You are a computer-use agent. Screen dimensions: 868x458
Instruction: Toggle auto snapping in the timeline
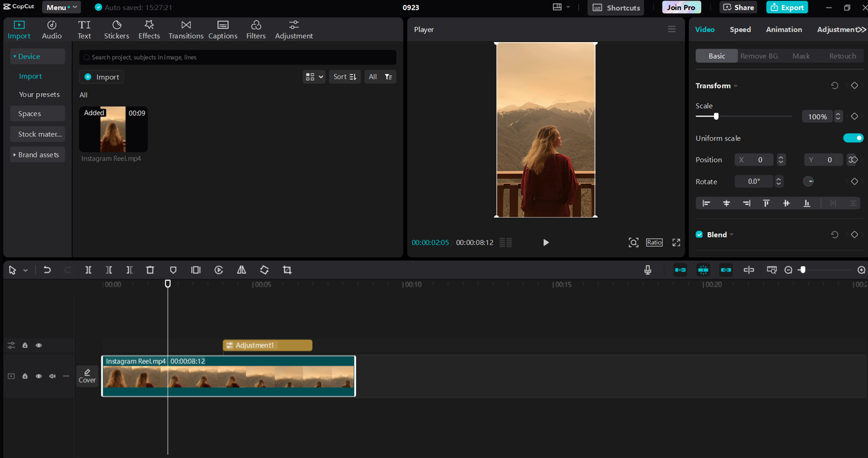click(x=703, y=270)
